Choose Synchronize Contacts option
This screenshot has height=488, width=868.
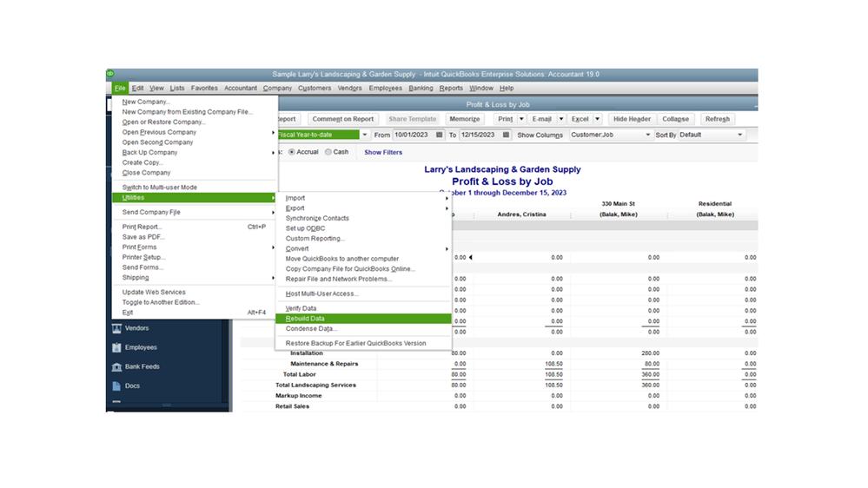pos(364,218)
